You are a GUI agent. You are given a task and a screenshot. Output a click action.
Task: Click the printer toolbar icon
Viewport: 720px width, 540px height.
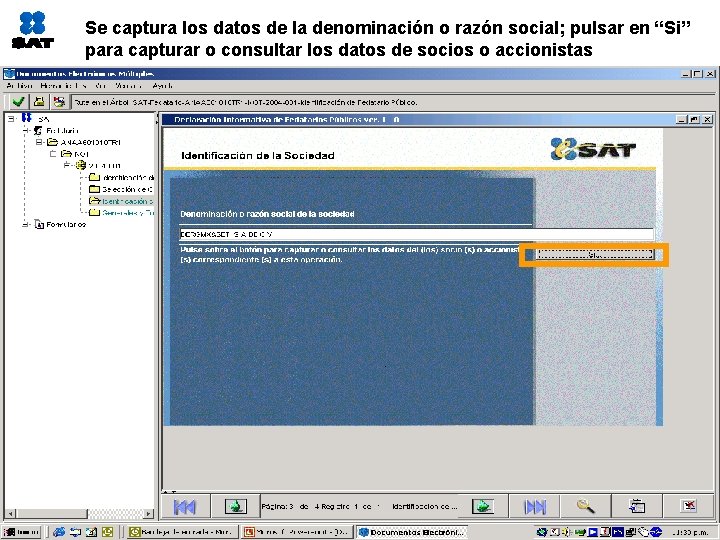click(39, 101)
